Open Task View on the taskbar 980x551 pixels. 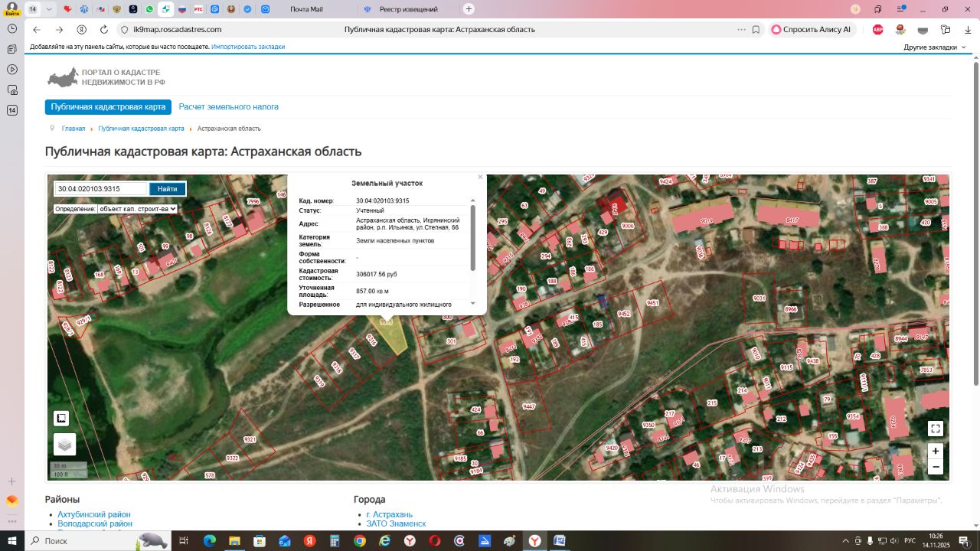pyautogui.click(x=184, y=541)
